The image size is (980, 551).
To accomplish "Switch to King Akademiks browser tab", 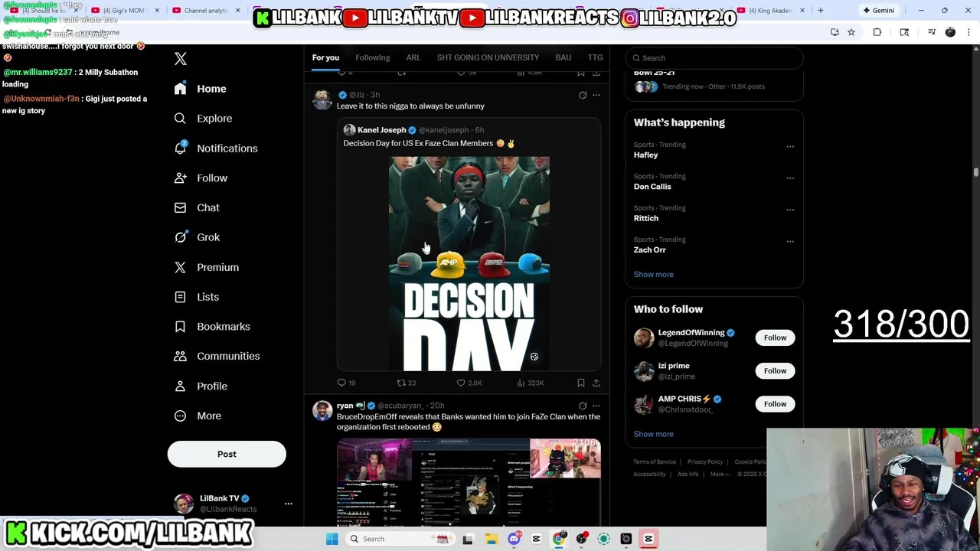I will (772, 11).
